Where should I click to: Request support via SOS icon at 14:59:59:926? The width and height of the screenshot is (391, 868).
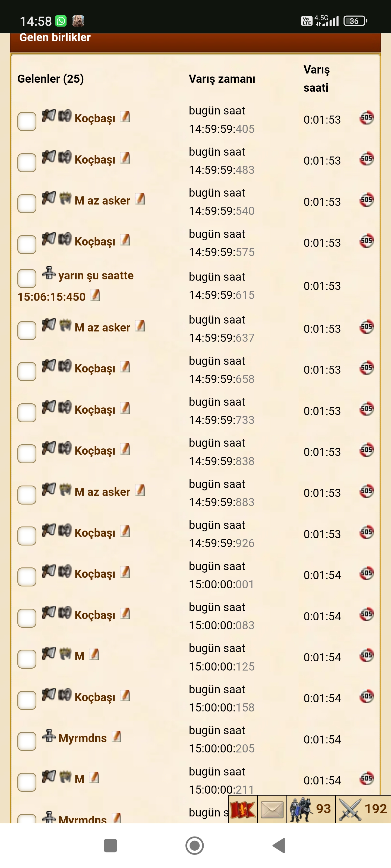366,532
